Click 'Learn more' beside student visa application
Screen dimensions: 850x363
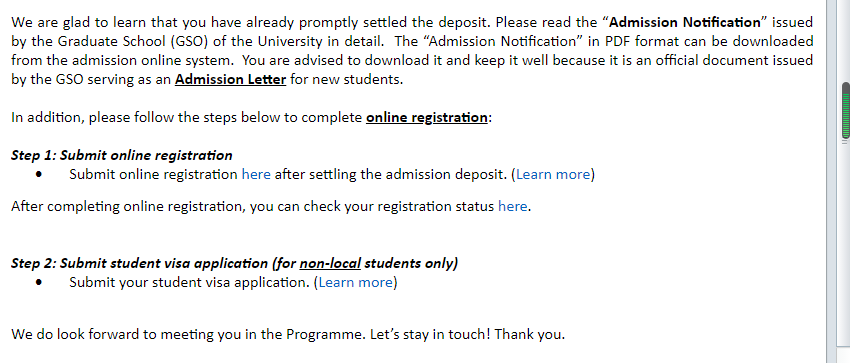356,282
